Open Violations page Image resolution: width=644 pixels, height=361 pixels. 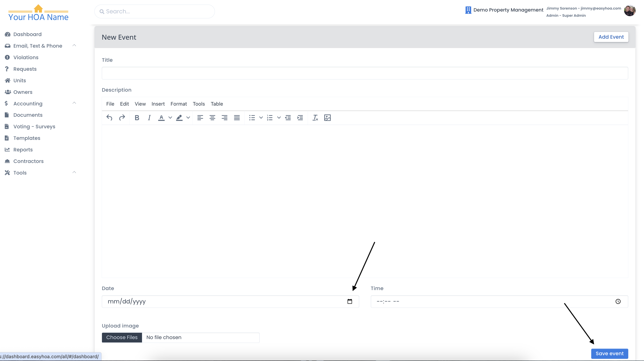click(x=26, y=57)
